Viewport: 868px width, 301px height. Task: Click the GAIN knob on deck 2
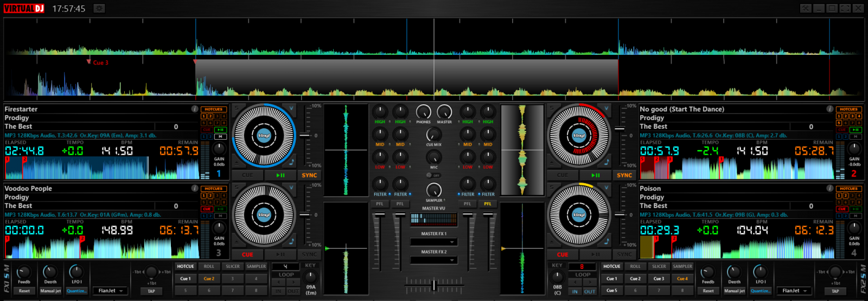click(854, 148)
